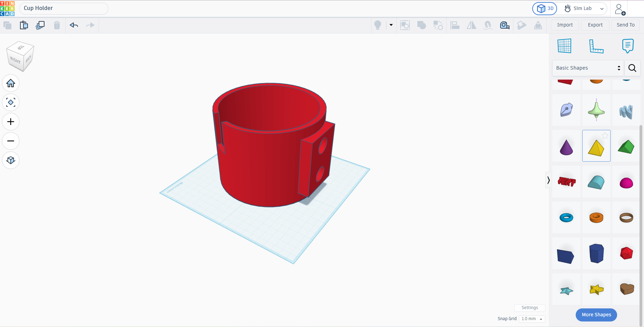Click the Export button
Viewport: 644px width, 327px height.
pyautogui.click(x=595, y=25)
